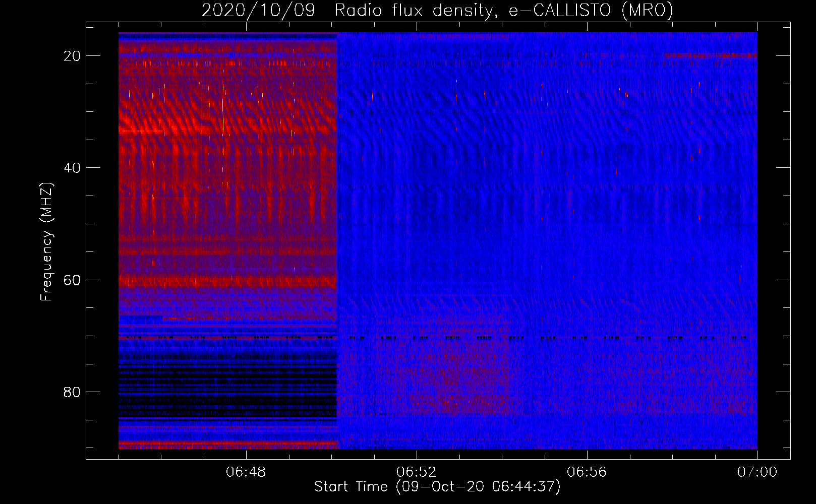This screenshot has width=816, height=504.
Task: Click the 06:52 time tick label
Action: click(417, 472)
